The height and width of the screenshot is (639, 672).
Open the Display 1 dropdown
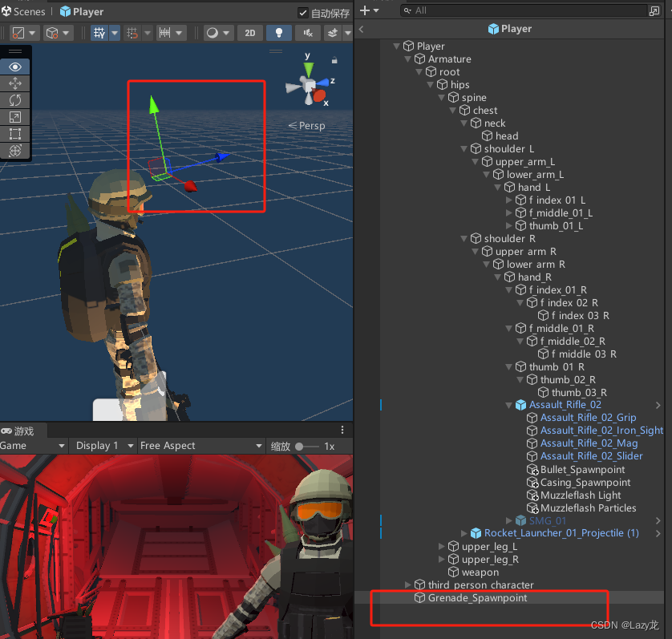104,446
